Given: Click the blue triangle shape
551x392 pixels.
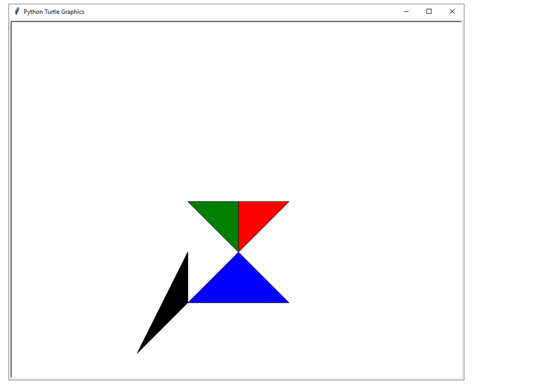Looking at the screenshot, I should 239,282.
